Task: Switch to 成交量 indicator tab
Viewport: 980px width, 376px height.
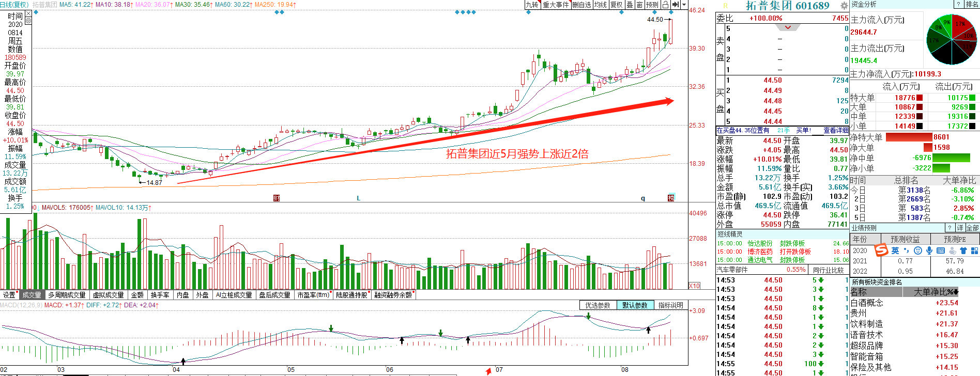Action: [x=32, y=295]
